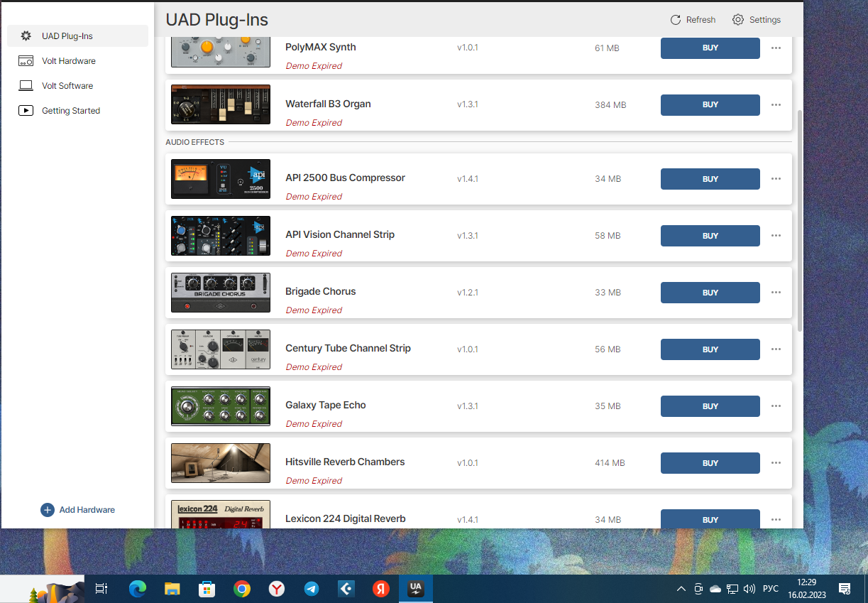Screen dimensions: 868x603
Task: Click the Hitsville Reverb Chambers thumbnail
Action: click(x=221, y=463)
